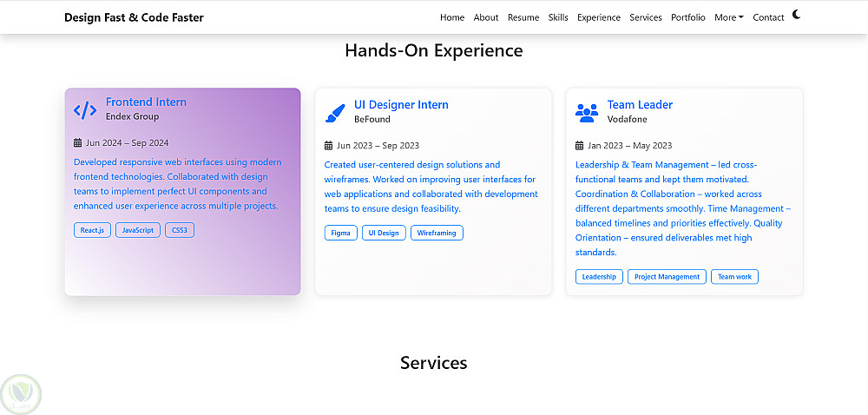Click the Hands-On Experience heading
868x415 pixels.
pyautogui.click(x=434, y=50)
